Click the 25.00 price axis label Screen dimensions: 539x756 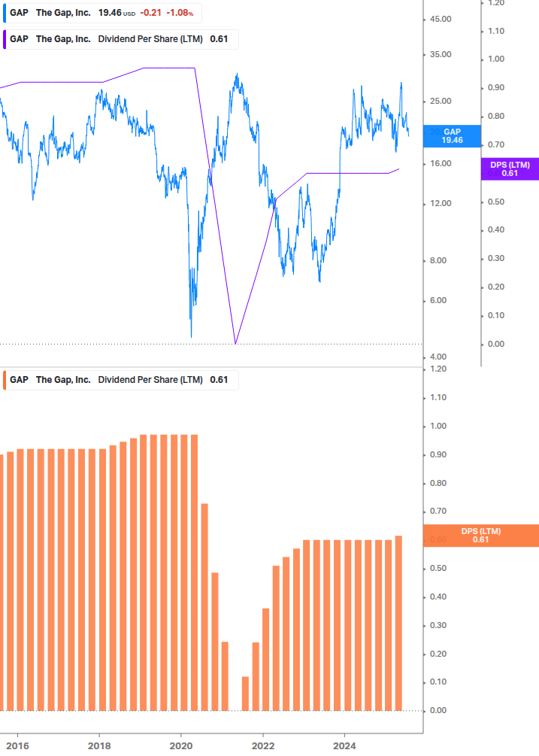441,102
